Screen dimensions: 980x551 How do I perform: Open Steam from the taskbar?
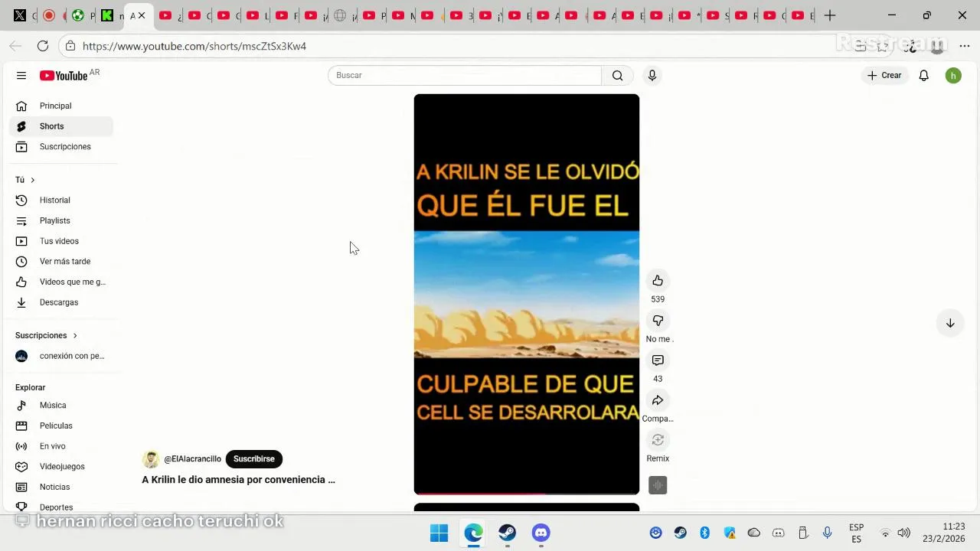coord(507,533)
